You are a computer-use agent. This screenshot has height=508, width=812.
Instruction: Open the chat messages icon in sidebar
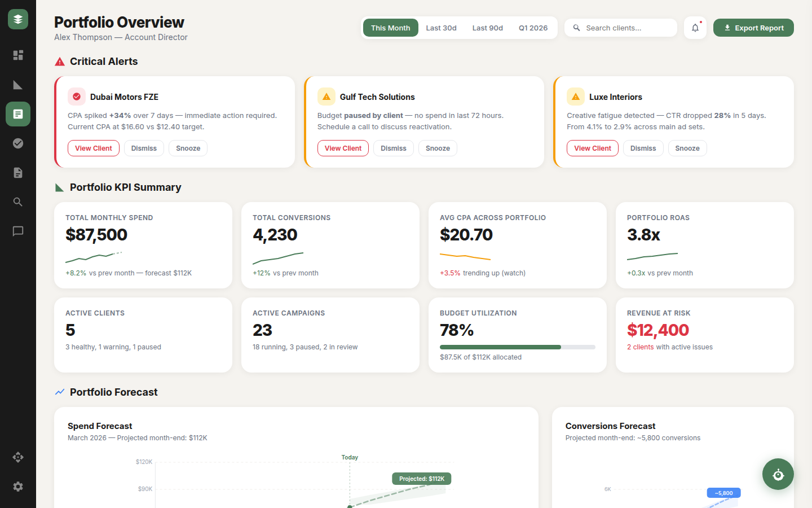[x=18, y=231]
